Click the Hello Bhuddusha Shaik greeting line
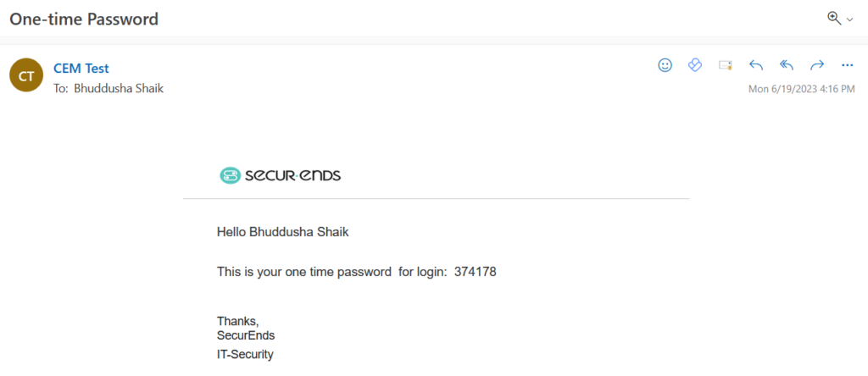868x376 pixels. pos(283,232)
